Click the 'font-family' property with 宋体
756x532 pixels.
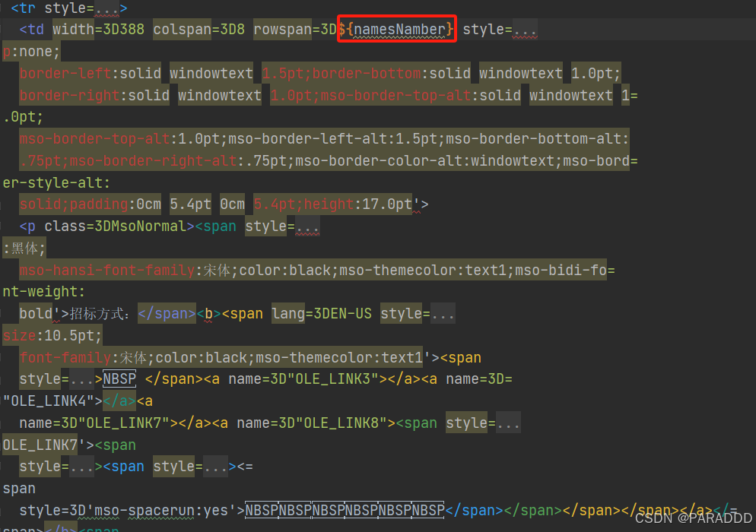[65, 357]
